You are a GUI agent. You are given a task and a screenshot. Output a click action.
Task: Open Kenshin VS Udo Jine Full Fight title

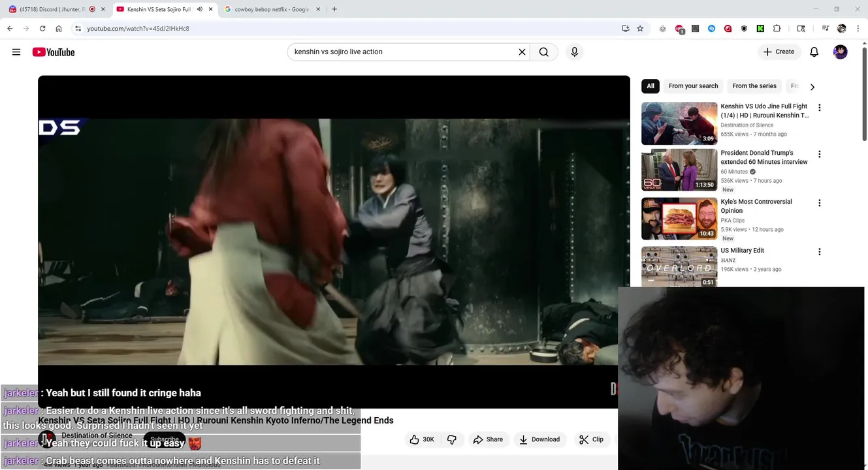click(x=764, y=111)
